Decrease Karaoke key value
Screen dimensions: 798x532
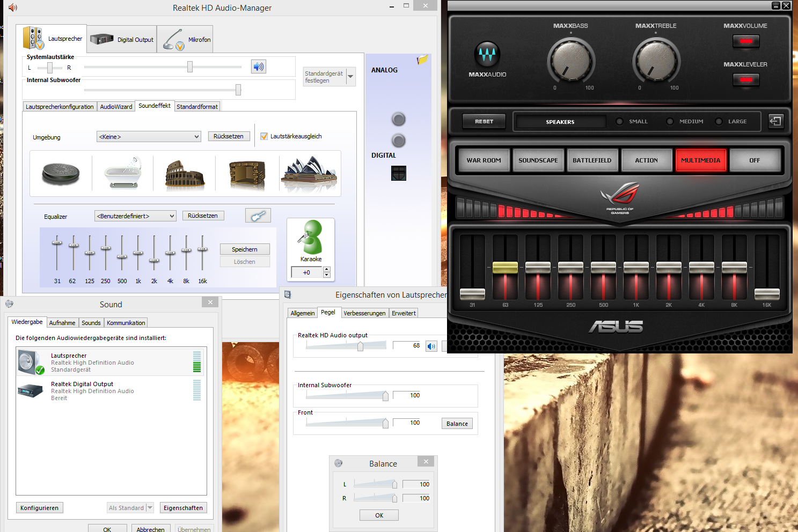(327, 275)
